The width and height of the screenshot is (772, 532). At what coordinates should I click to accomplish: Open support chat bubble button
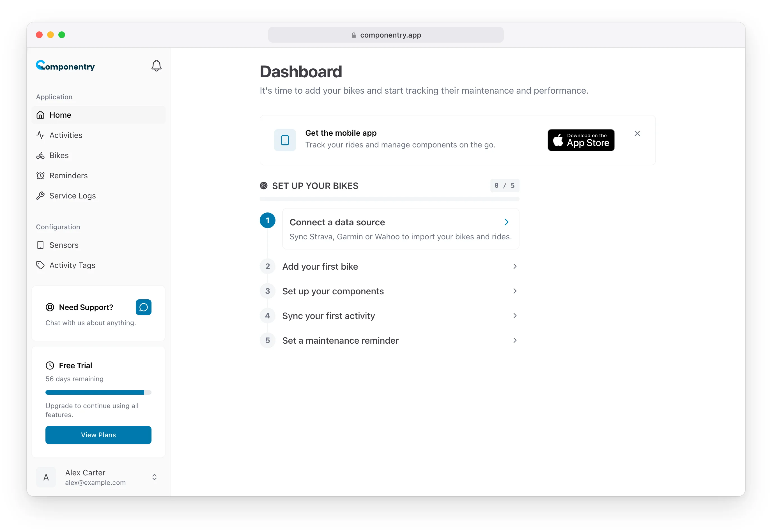pos(143,307)
